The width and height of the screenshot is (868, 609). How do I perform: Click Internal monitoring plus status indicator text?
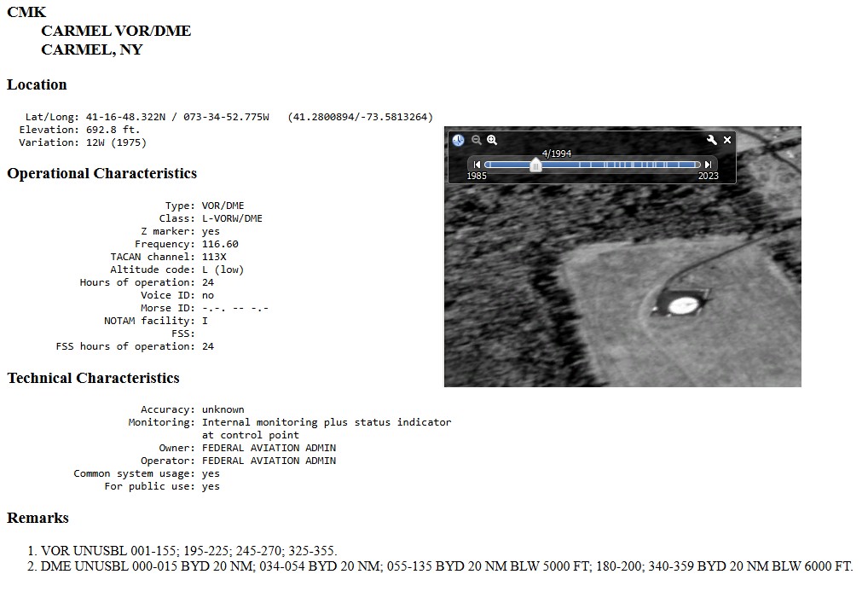pos(327,422)
